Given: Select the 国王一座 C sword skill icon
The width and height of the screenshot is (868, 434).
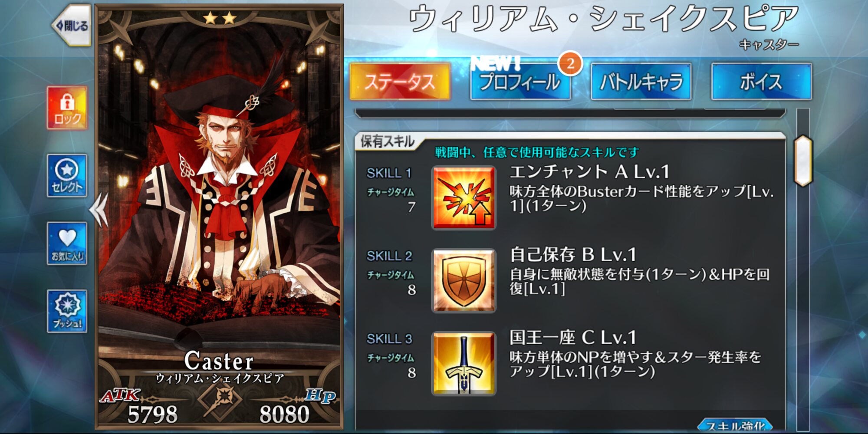Looking at the screenshot, I should click(x=464, y=364).
